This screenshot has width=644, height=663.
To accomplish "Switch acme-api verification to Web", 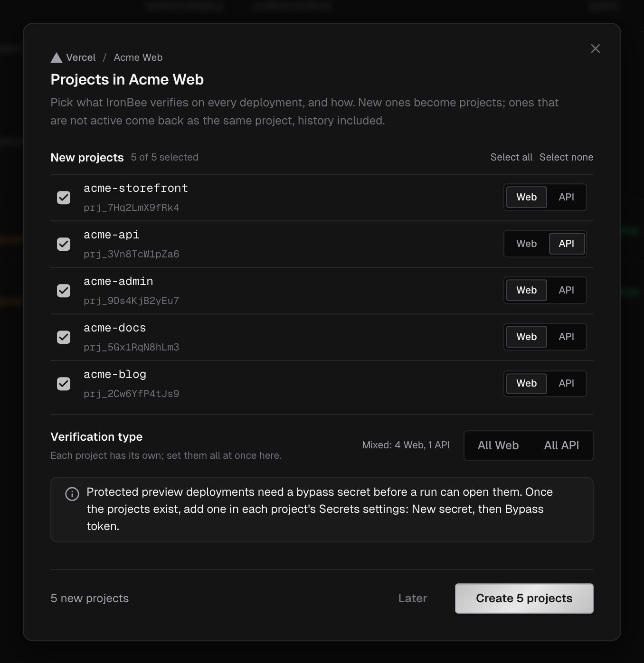I will click(526, 244).
